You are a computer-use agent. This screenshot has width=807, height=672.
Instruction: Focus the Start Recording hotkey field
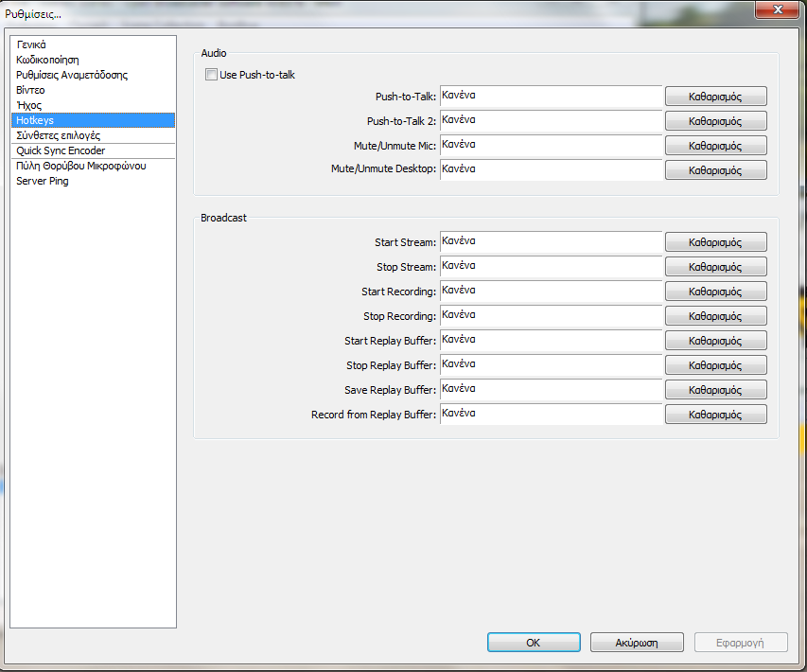coord(552,292)
